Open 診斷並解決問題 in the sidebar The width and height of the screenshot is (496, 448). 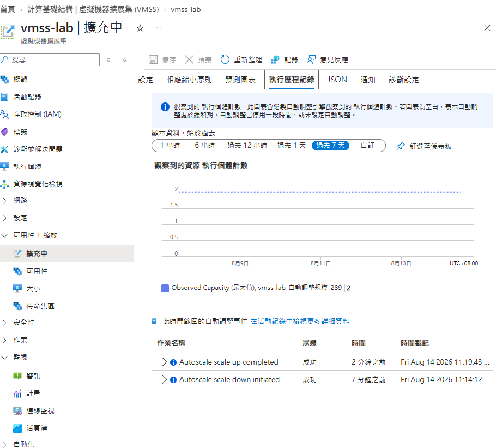pos(38,149)
